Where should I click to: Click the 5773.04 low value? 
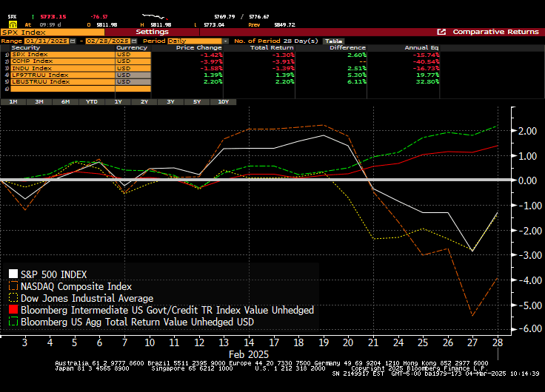[x=214, y=25]
